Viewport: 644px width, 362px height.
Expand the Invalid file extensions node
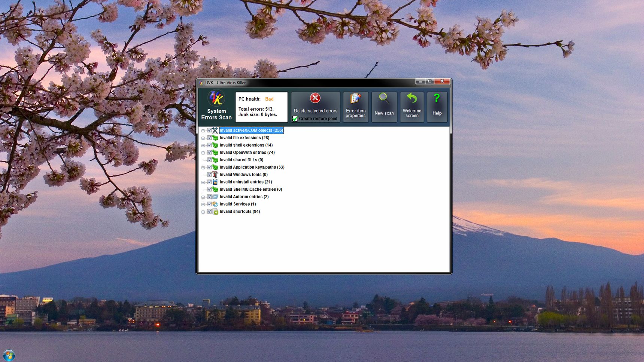[203, 138]
